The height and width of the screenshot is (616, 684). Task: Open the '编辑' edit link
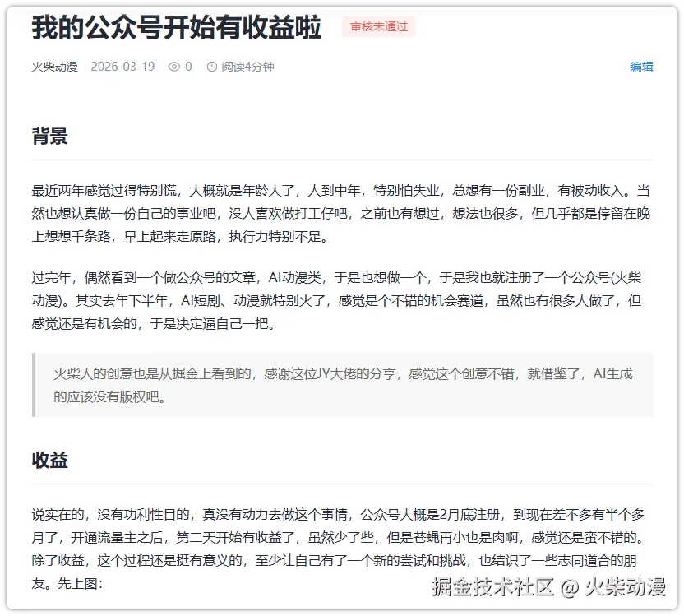(643, 67)
